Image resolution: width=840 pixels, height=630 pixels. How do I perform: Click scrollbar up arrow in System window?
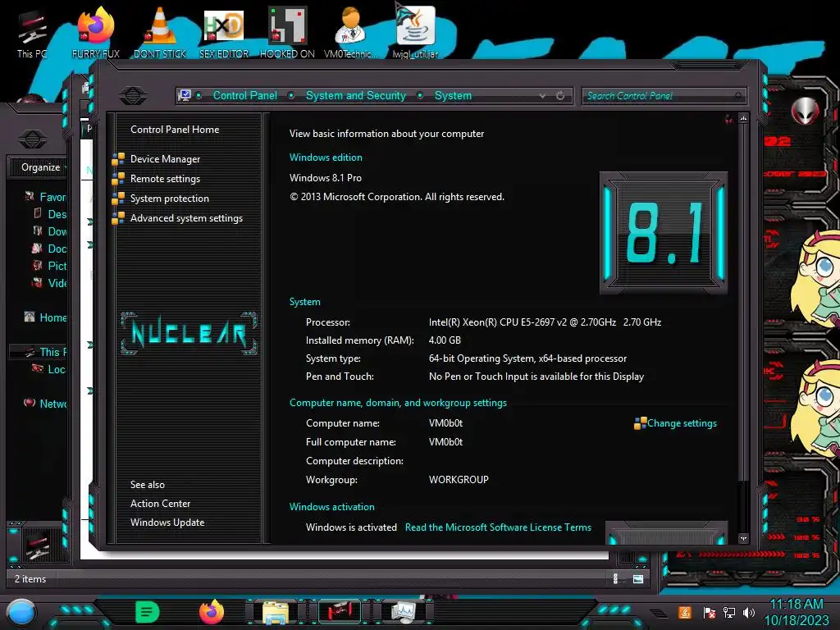(743, 118)
